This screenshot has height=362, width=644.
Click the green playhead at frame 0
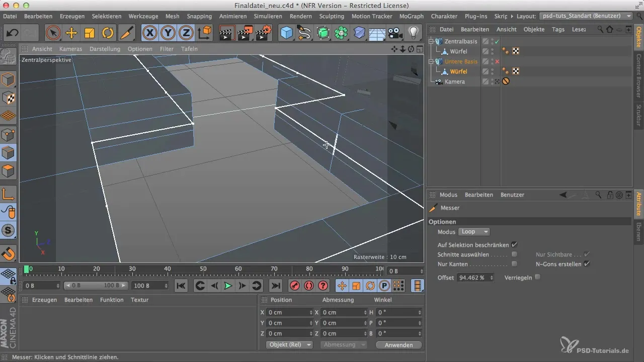pyautogui.click(x=27, y=269)
